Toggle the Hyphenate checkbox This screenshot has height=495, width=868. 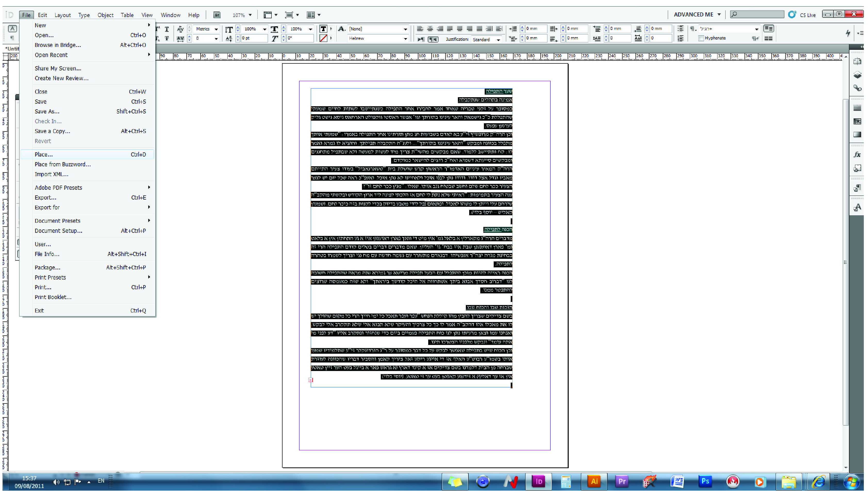click(x=700, y=38)
